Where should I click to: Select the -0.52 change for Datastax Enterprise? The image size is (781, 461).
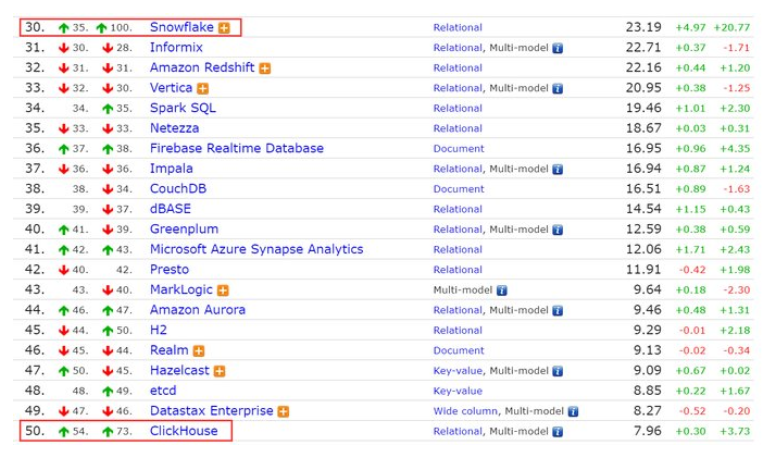point(692,411)
